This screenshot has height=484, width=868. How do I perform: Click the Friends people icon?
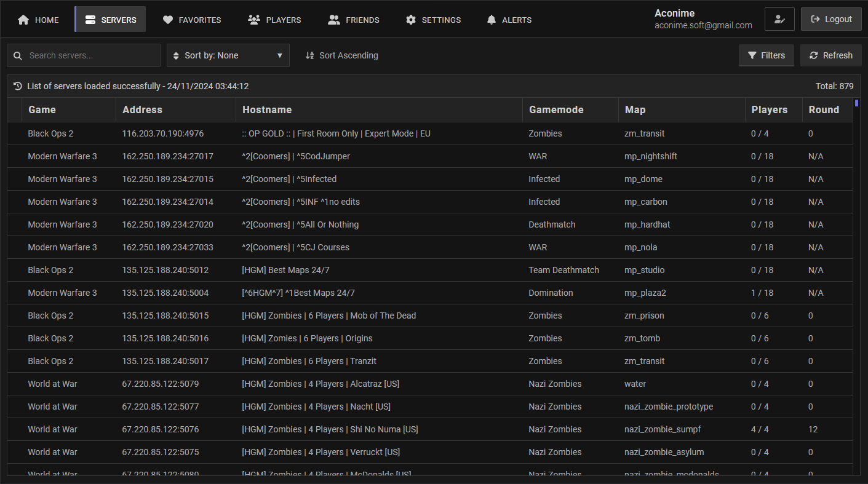pos(334,20)
